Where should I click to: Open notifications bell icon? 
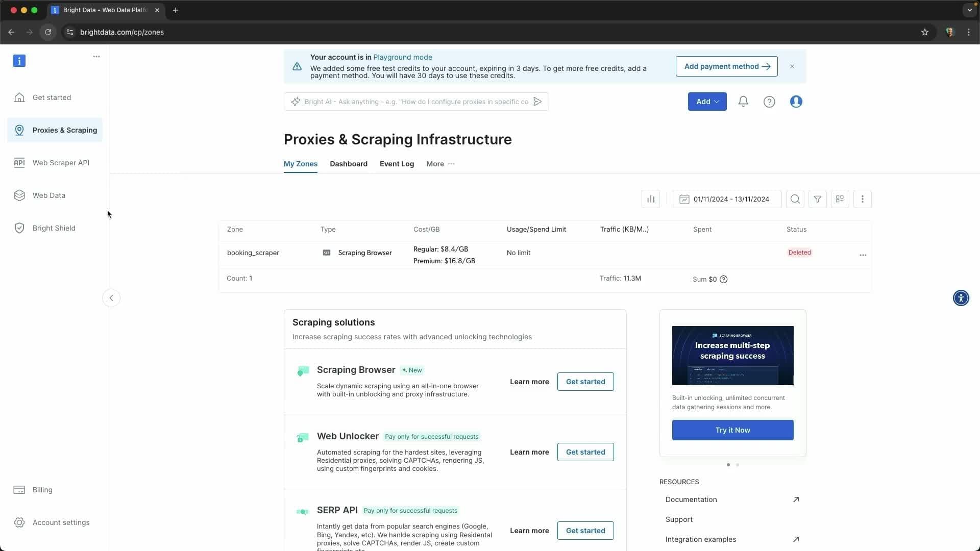pyautogui.click(x=743, y=102)
